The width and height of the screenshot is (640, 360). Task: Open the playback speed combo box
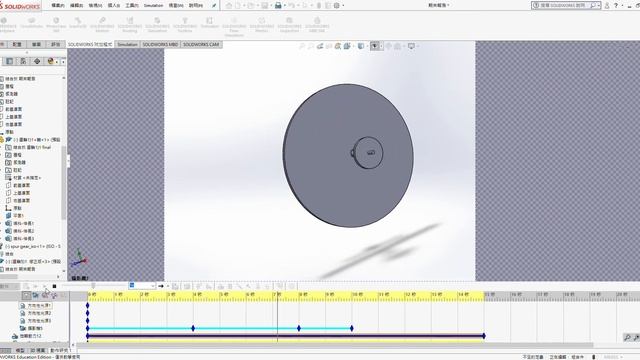(142, 286)
